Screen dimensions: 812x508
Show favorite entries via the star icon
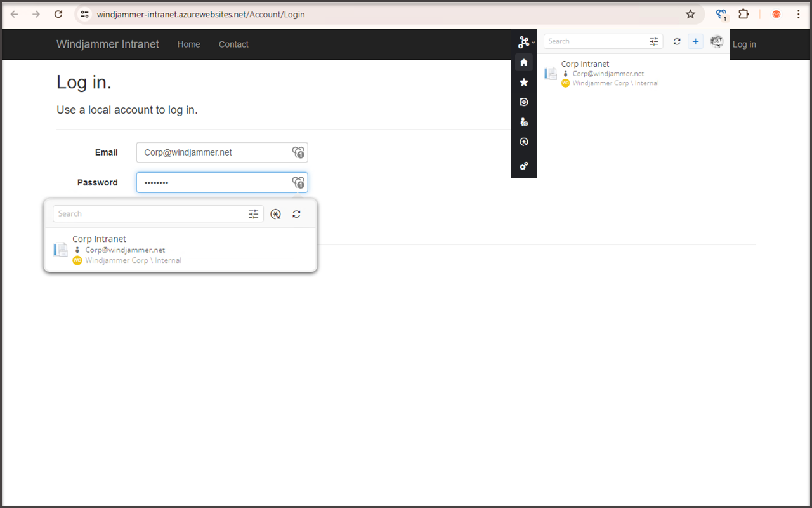coord(524,82)
